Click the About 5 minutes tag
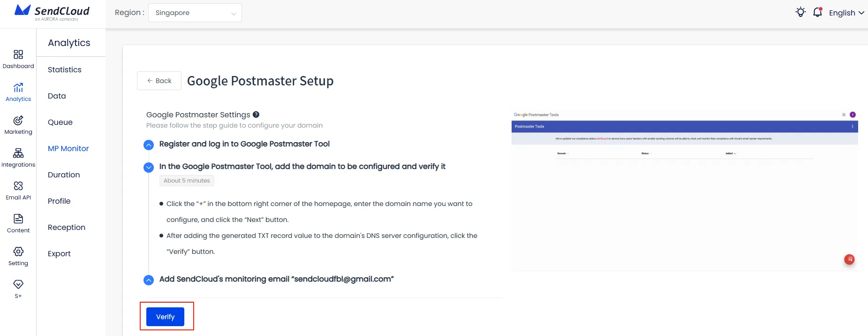Viewport: 868px width, 336px height. 187,181
